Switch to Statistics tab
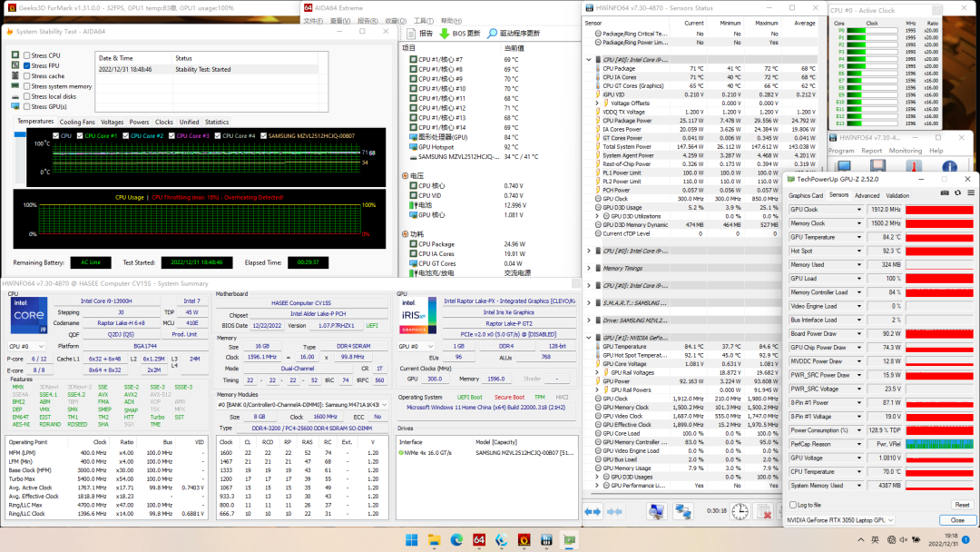 217,123
